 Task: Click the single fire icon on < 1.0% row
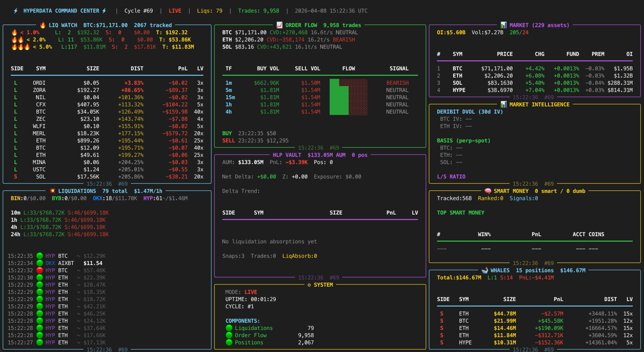click(14, 33)
